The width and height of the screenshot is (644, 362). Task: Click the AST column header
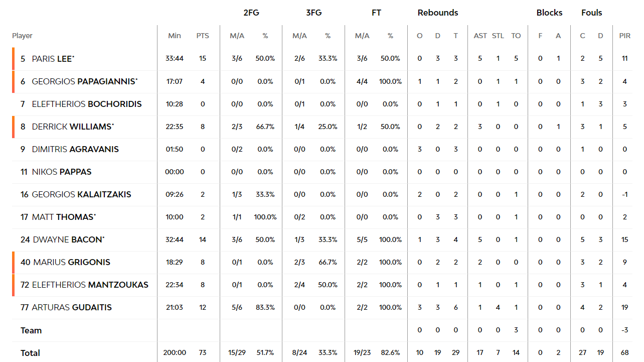tap(480, 36)
